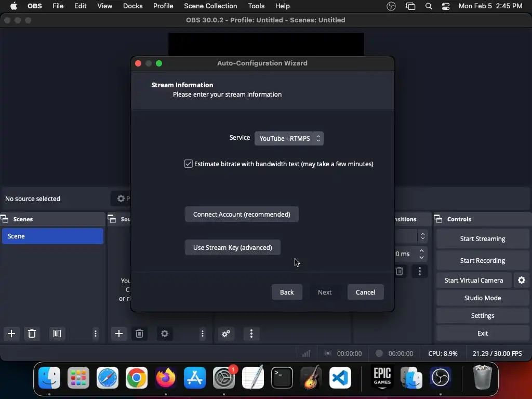Open the Profile menu
Viewport: 532px width, 399px height.
[163, 6]
